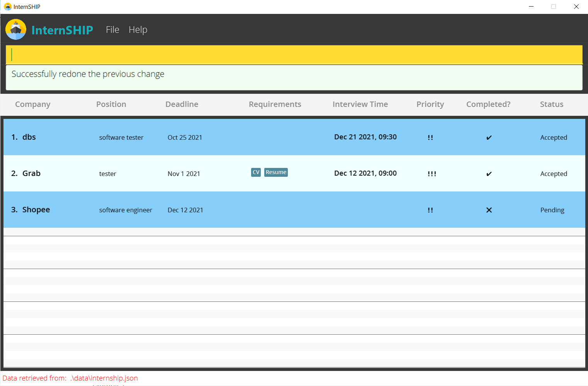Click the Accepted status for Grab
The image size is (588, 386).
[554, 174]
